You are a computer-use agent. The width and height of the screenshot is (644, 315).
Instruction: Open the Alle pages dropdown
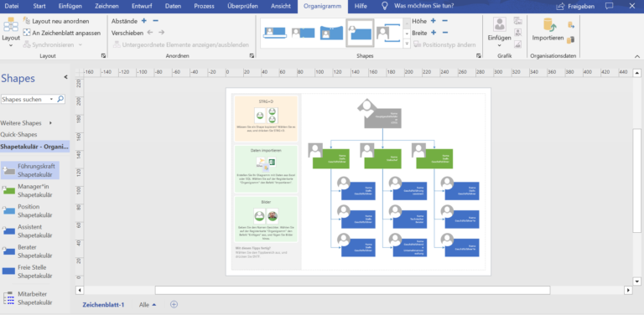point(148,305)
